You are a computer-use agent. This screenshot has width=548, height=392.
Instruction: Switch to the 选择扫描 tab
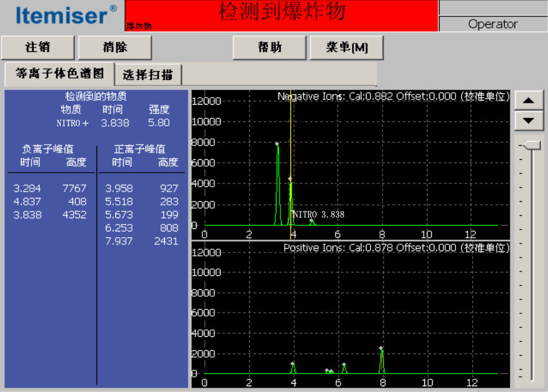pyautogui.click(x=148, y=75)
